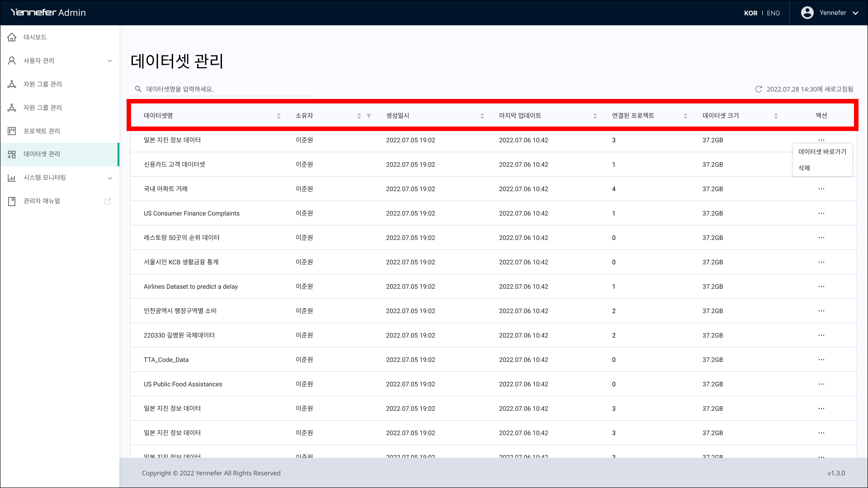Expand the user management sidebar menu
This screenshot has height=488, width=868.
(109, 61)
